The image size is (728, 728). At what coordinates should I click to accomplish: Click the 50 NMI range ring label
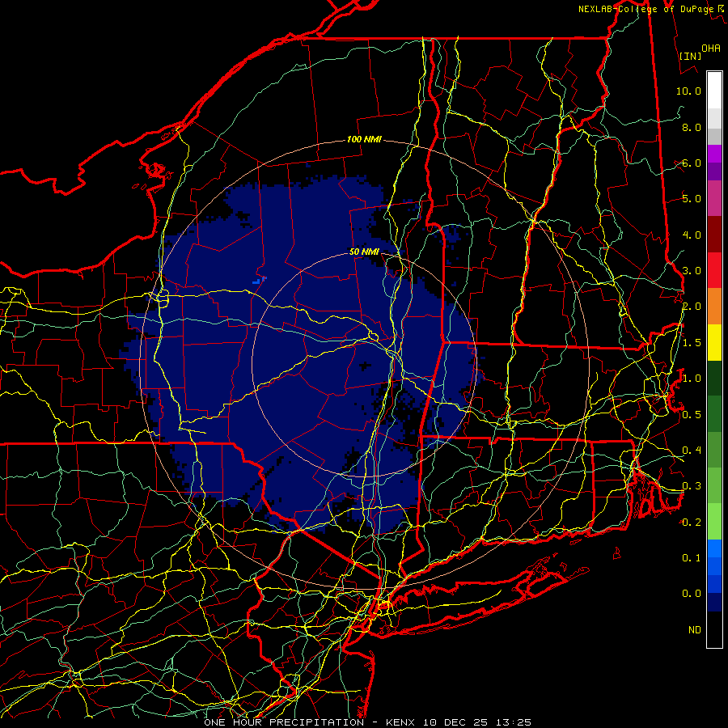(x=364, y=252)
